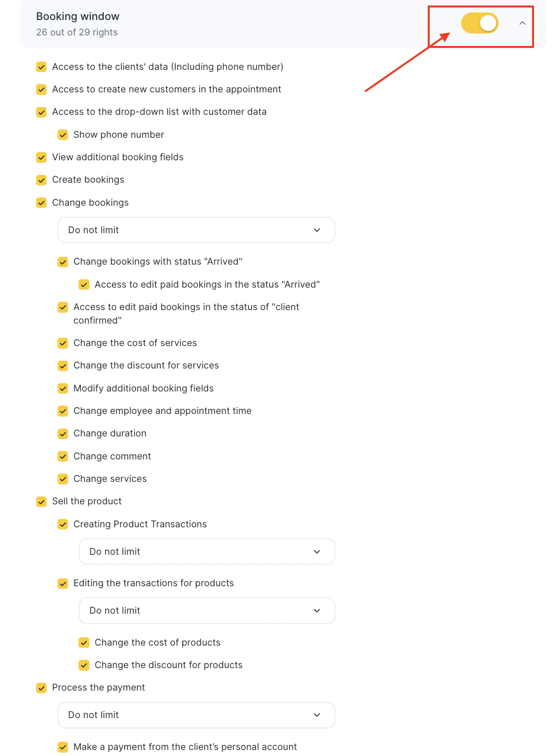This screenshot has height=756, width=555.
Task: Toggle Change the cost of services
Action: click(63, 343)
